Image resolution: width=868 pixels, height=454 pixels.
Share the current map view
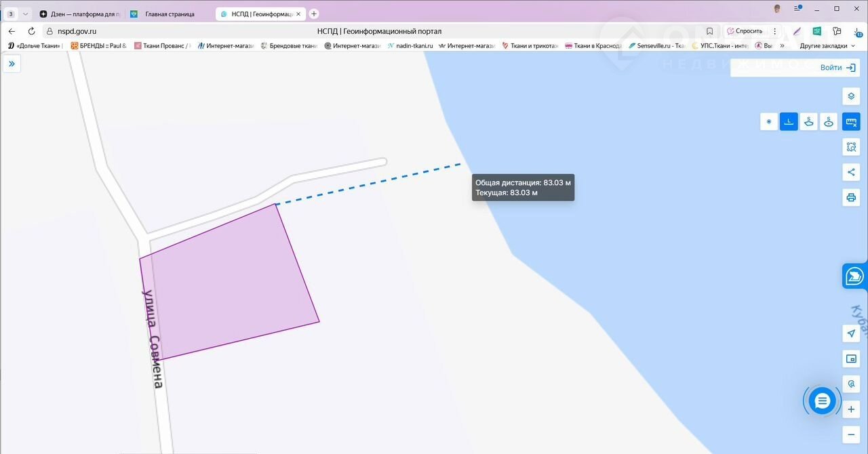(x=851, y=172)
